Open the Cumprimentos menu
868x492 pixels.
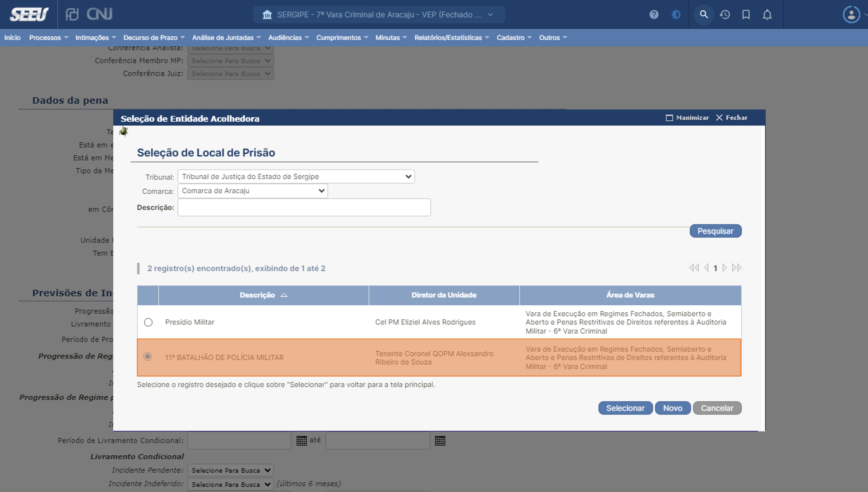pos(342,38)
